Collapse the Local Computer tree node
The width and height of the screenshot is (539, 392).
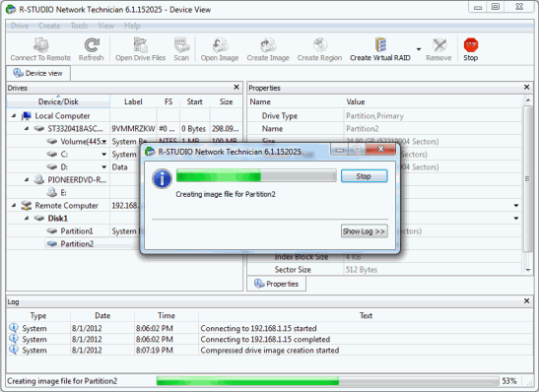14,116
